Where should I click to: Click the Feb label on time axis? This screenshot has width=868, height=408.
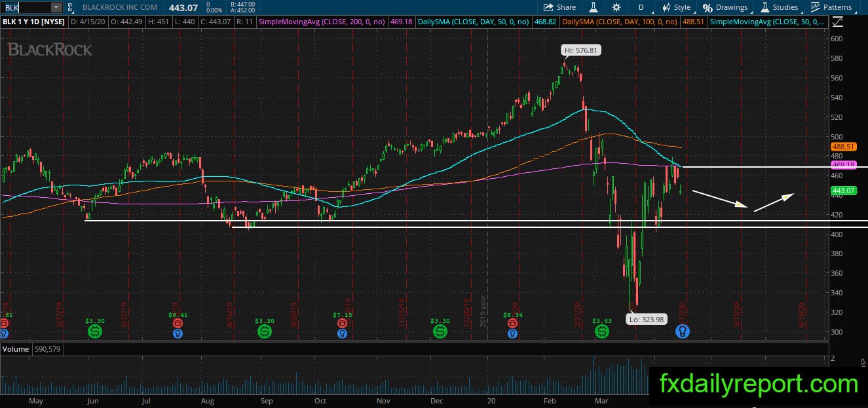[550, 400]
